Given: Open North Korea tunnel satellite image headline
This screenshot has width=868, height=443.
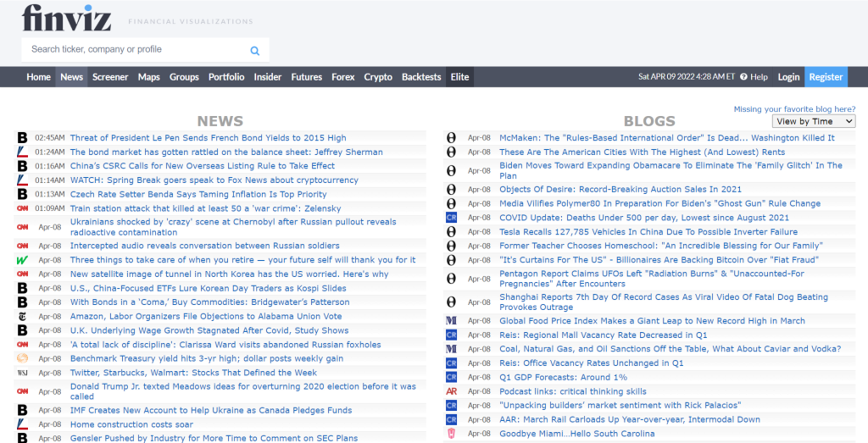Looking at the screenshot, I should point(229,274).
